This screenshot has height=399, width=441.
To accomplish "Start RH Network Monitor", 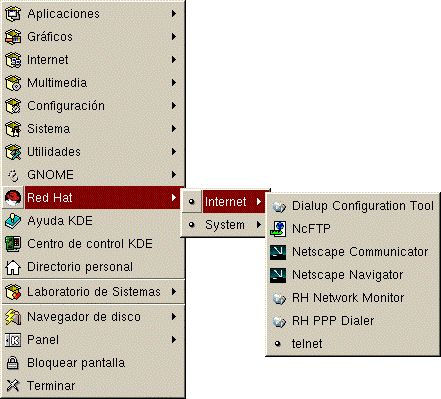I will (x=353, y=298).
